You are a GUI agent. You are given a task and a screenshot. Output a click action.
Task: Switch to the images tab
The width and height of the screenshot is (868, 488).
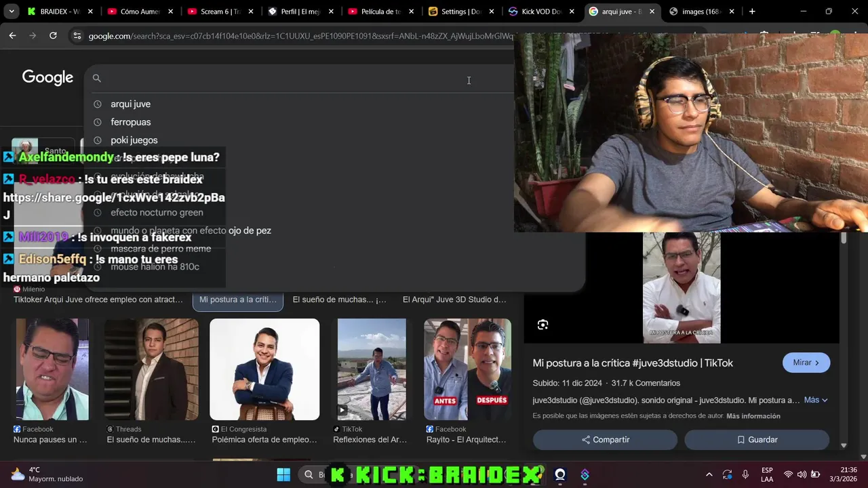[701, 12]
